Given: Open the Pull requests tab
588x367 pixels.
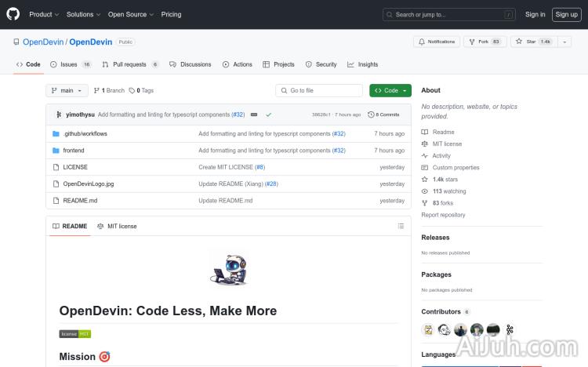Looking at the screenshot, I should tap(130, 64).
